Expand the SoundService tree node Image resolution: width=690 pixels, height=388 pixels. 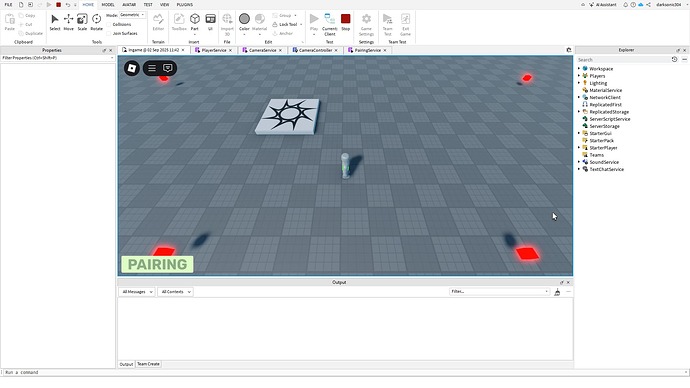[x=579, y=162]
